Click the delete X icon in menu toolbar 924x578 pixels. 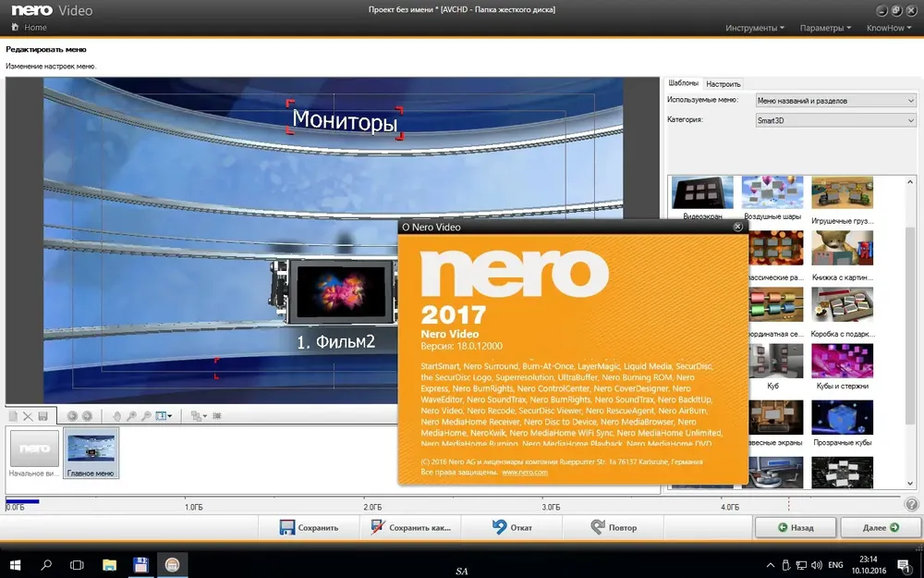click(28, 417)
